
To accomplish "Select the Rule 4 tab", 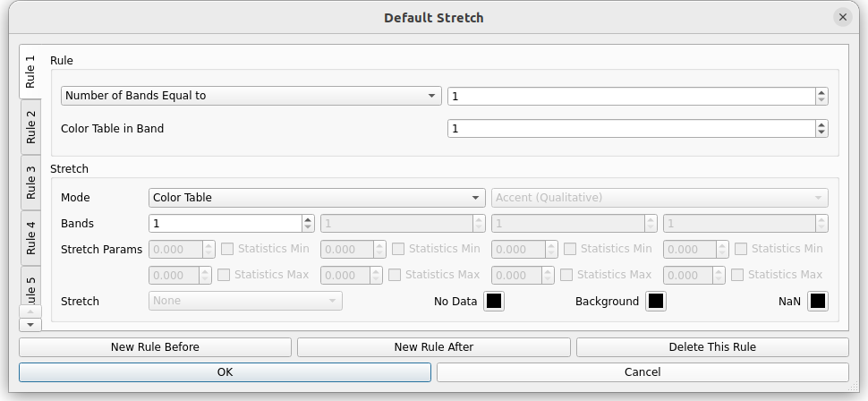I will tap(30, 237).
